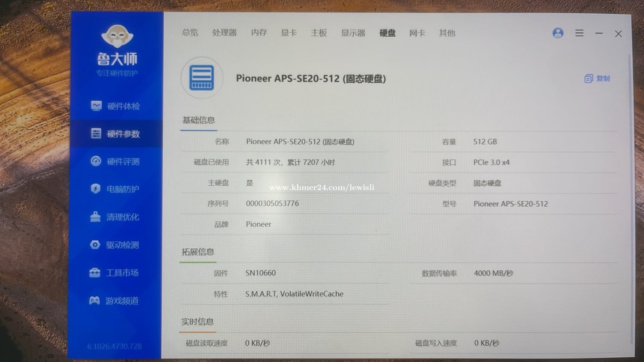Click the 电脑防护 sidebar label
The image size is (644, 362).
click(x=123, y=189)
